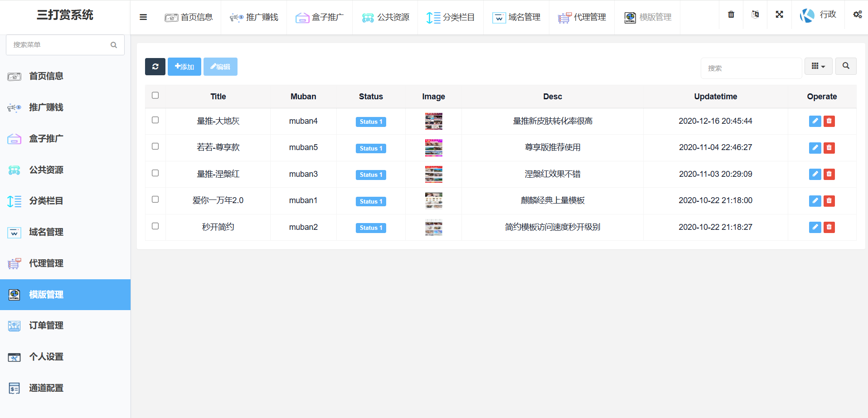
Task: Click the refresh table icon button
Action: coord(155,67)
